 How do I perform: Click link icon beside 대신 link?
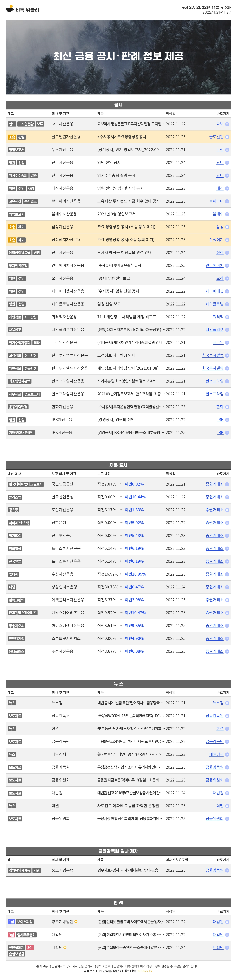click(227, 188)
